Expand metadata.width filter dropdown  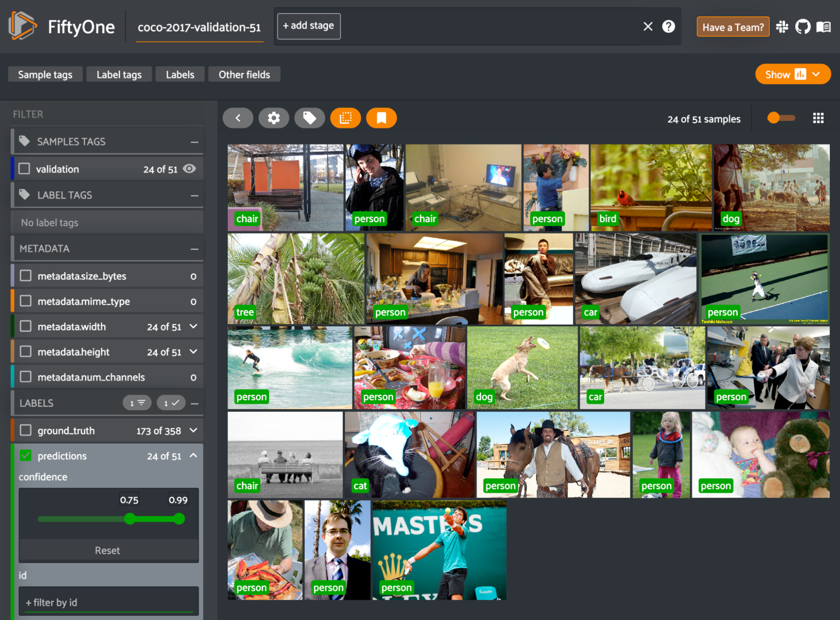coord(194,327)
